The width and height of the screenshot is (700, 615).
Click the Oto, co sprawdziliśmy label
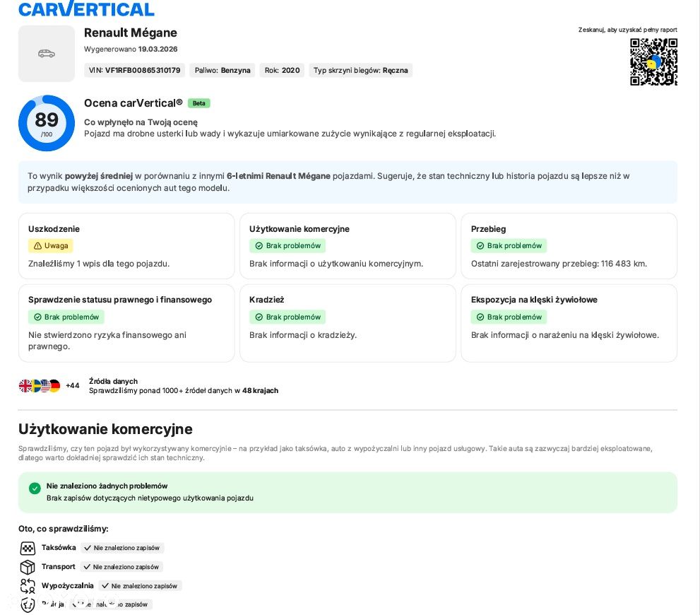pos(64,529)
